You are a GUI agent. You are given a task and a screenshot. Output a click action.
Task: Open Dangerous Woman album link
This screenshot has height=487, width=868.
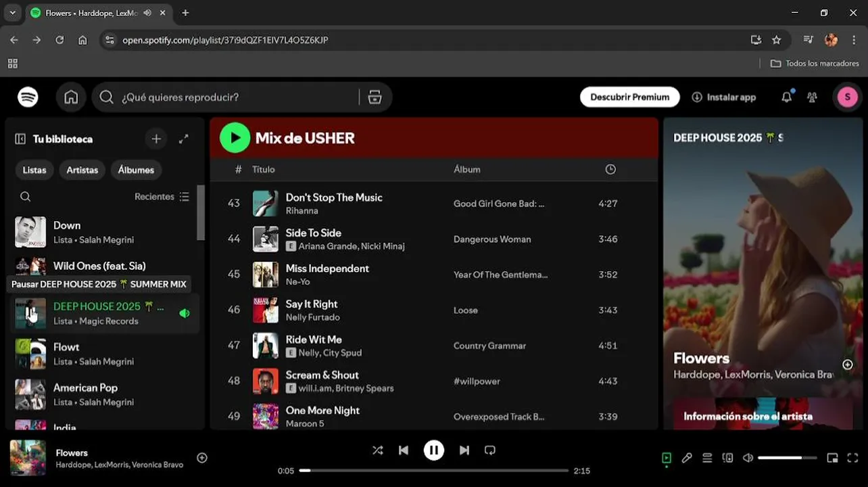coord(492,239)
